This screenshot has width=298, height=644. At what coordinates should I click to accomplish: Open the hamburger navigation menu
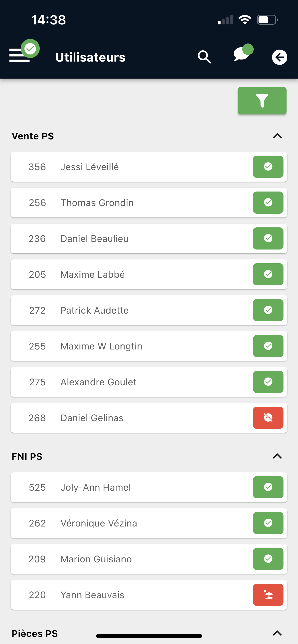point(20,55)
